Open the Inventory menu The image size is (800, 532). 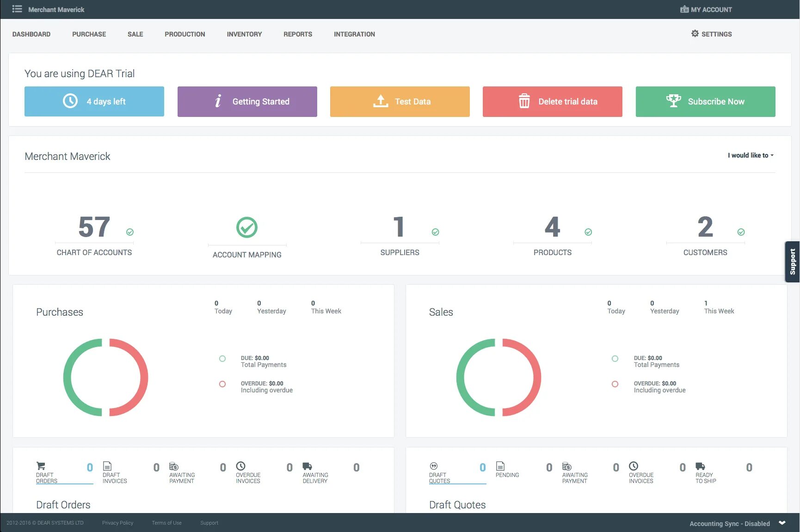coord(244,34)
